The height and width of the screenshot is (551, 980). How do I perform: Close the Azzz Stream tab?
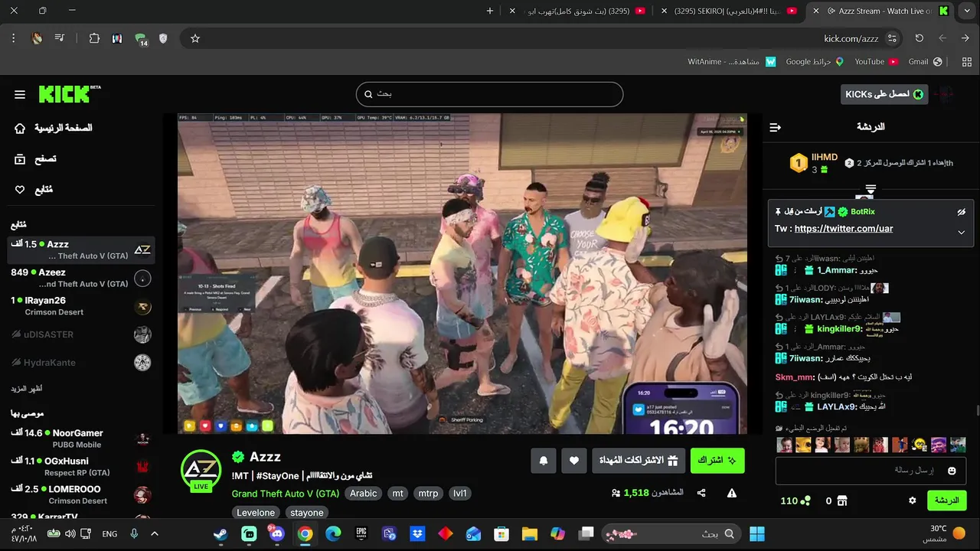(x=816, y=11)
